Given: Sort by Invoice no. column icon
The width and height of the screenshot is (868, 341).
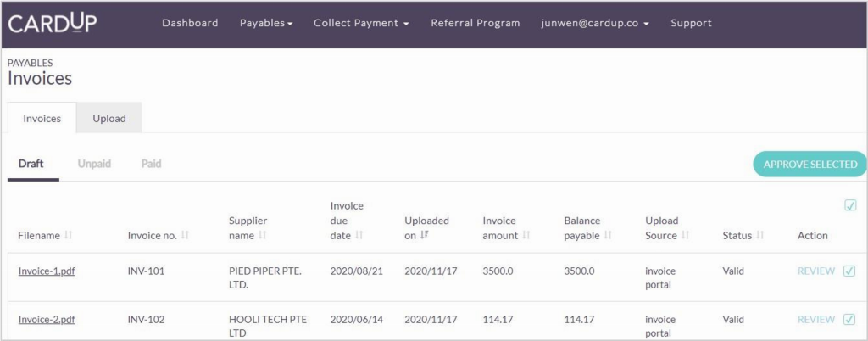Looking at the screenshot, I should [x=185, y=235].
